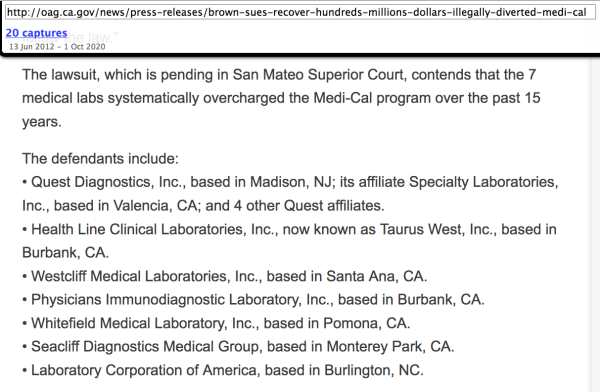Select the Physicians Immunodiagnostic Laboratory bullet item
Screen dimensions: 600x392
pos(253,299)
